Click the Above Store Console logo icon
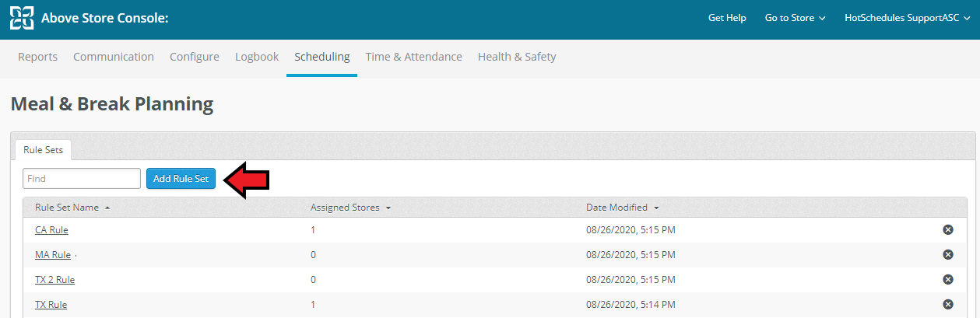The image size is (980, 318). click(22, 18)
